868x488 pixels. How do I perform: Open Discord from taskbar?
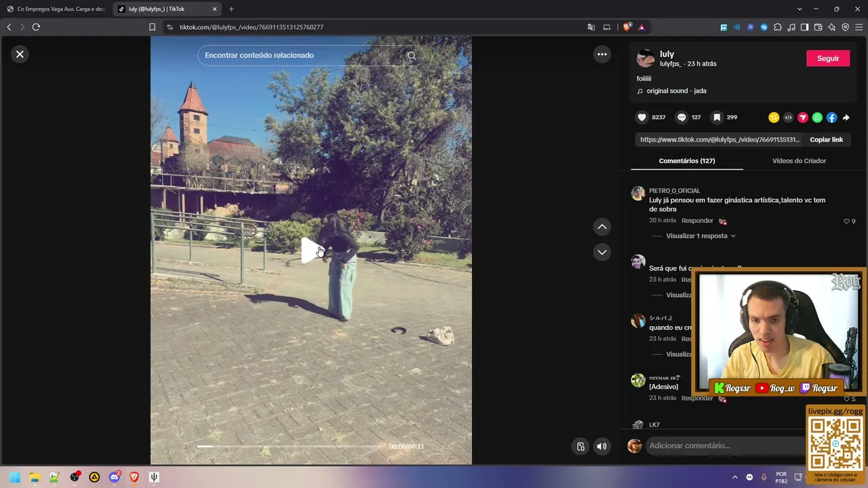pyautogui.click(x=114, y=477)
